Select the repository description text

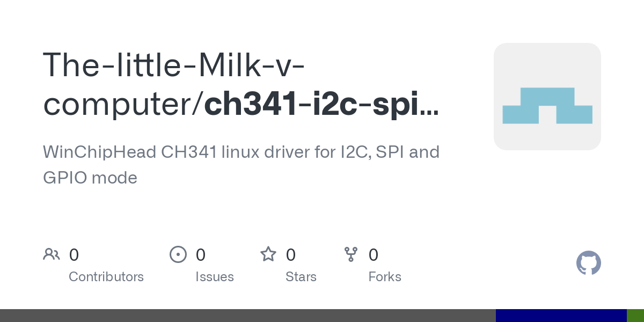[241, 164]
